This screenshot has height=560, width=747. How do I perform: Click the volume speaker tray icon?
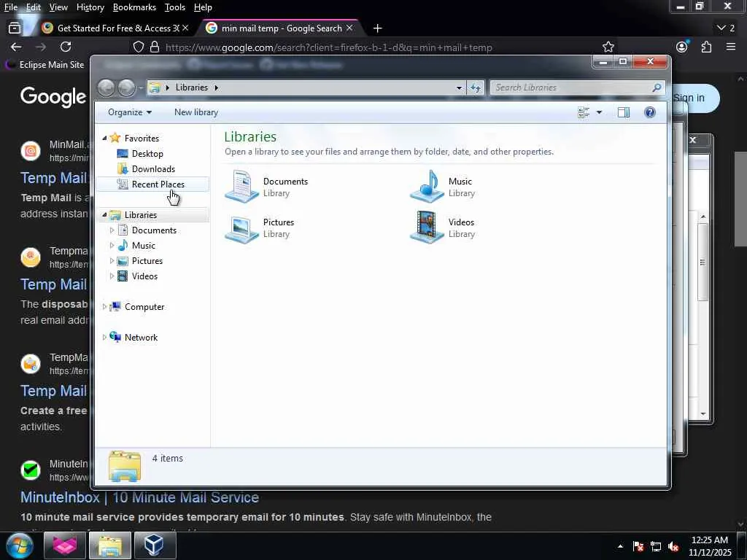(x=673, y=547)
